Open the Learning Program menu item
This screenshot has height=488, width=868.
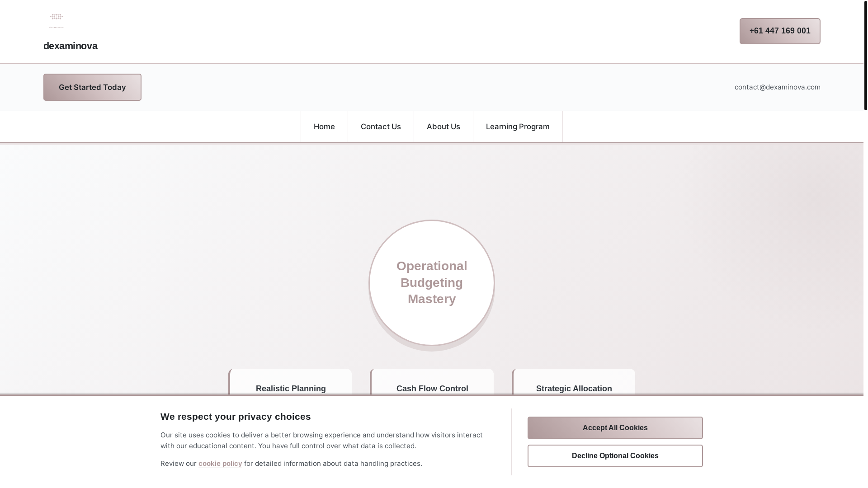click(x=518, y=127)
